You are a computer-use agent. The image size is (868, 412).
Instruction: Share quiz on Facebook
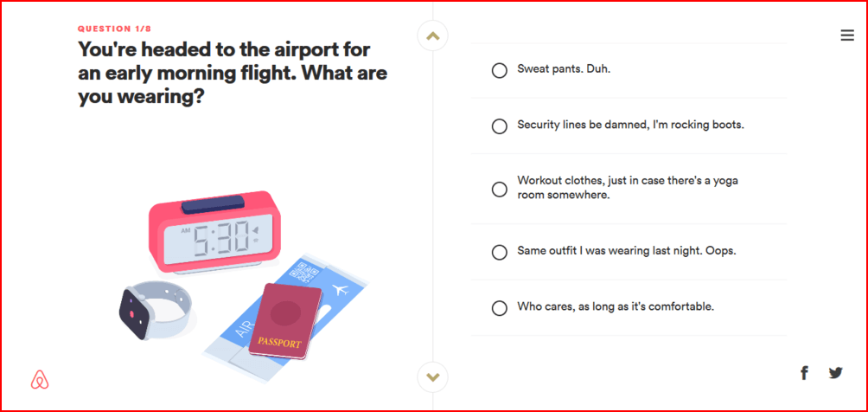[804, 373]
